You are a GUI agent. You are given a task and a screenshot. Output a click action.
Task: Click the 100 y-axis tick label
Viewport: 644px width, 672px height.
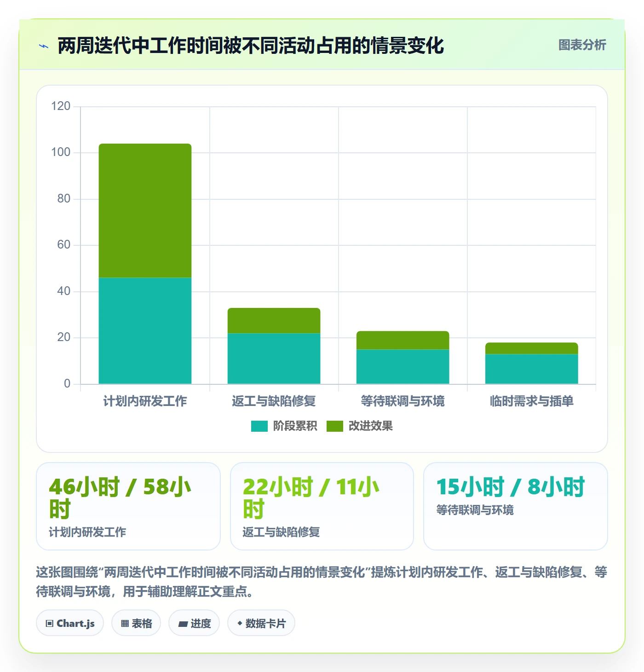pos(61,152)
